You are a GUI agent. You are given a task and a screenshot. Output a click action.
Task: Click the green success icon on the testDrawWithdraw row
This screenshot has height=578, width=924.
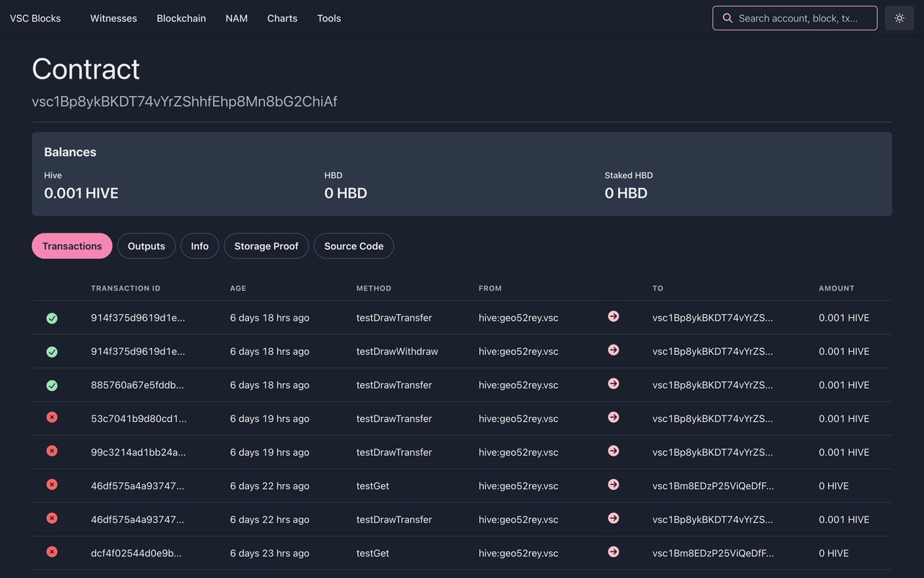point(52,352)
